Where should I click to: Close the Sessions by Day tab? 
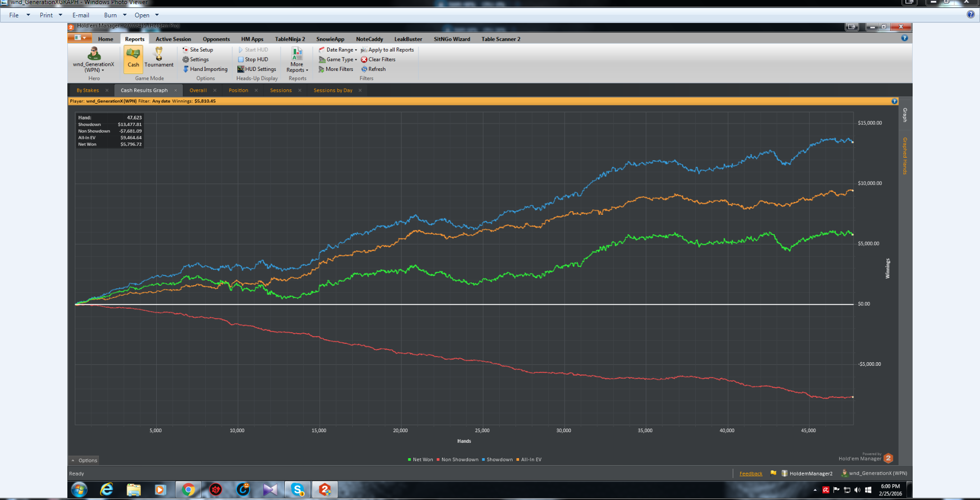(x=360, y=90)
